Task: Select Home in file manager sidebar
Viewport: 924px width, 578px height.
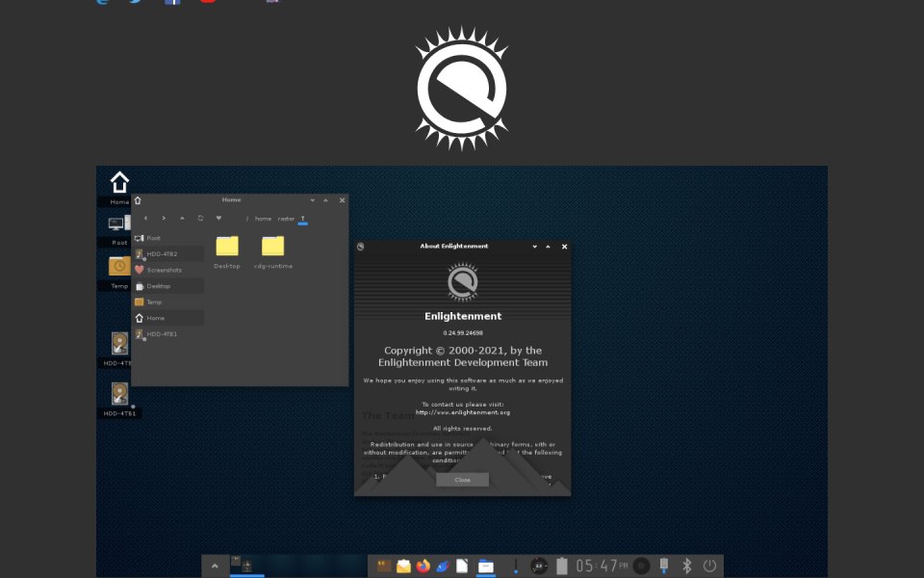Action: click(168, 318)
